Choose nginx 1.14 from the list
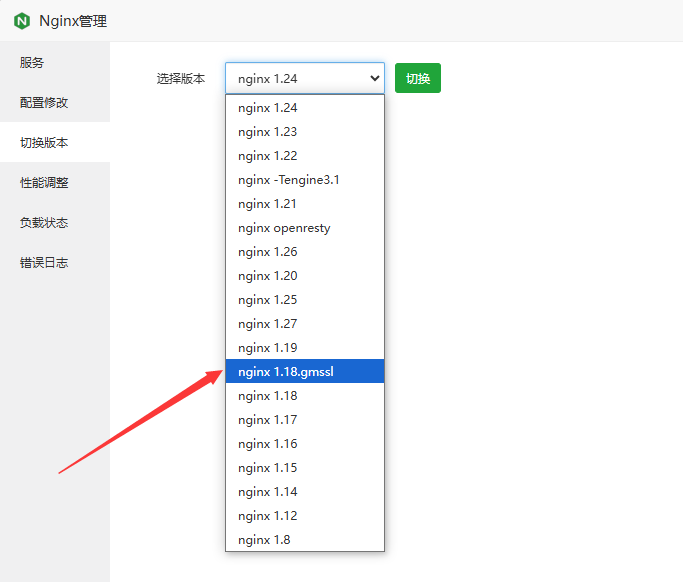Viewport: 683px width, 582px height. coord(305,491)
